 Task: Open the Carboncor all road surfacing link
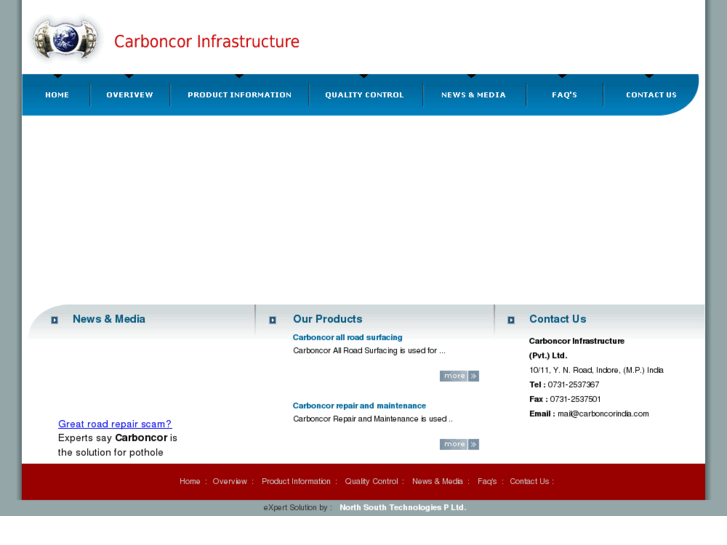347,337
